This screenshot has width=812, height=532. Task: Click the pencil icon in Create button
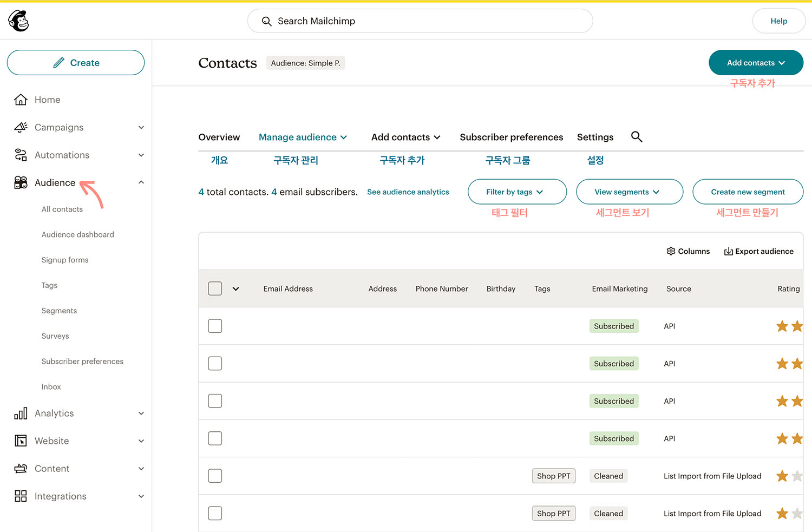tap(58, 63)
